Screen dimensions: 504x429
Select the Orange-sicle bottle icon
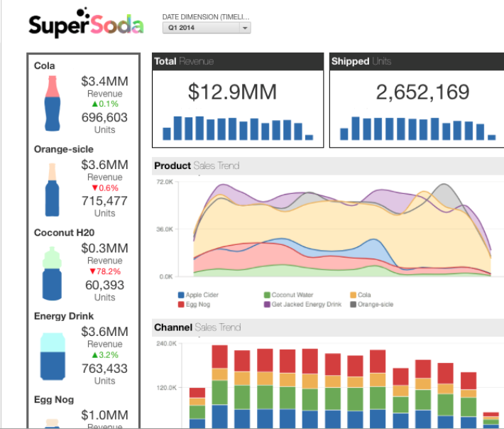coord(52,190)
